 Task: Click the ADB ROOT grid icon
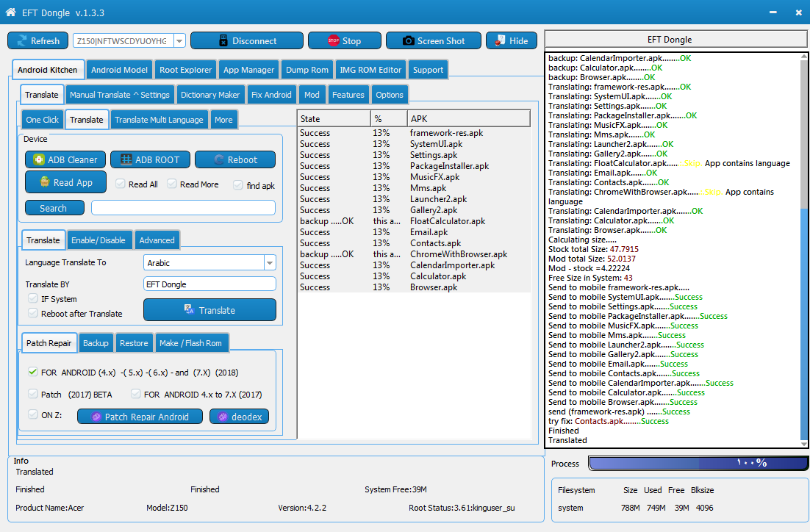(x=126, y=159)
